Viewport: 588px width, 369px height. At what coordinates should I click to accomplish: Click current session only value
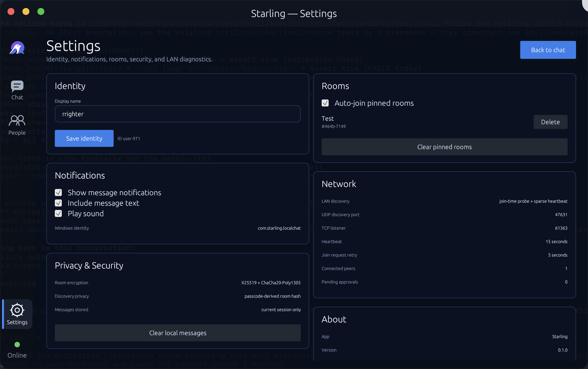point(281,310)
